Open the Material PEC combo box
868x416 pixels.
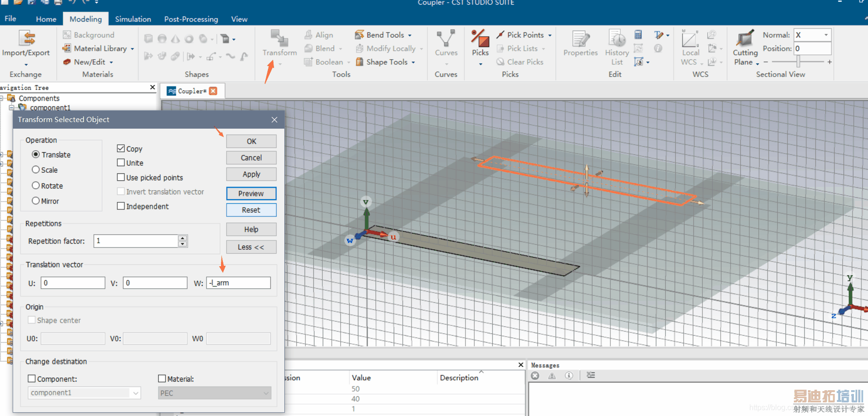[214, 393]
